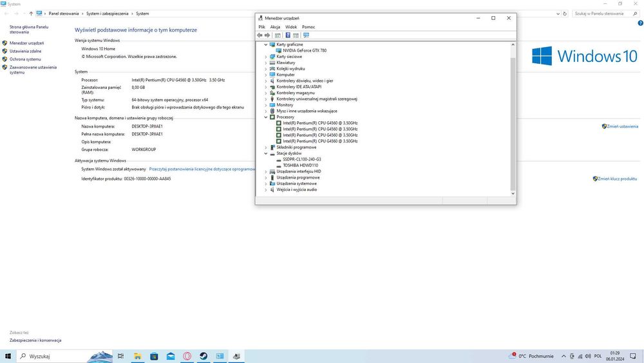The image size is (644, 363).
Task: Open the Pomoc menu
Action: [x=308, y=27]
